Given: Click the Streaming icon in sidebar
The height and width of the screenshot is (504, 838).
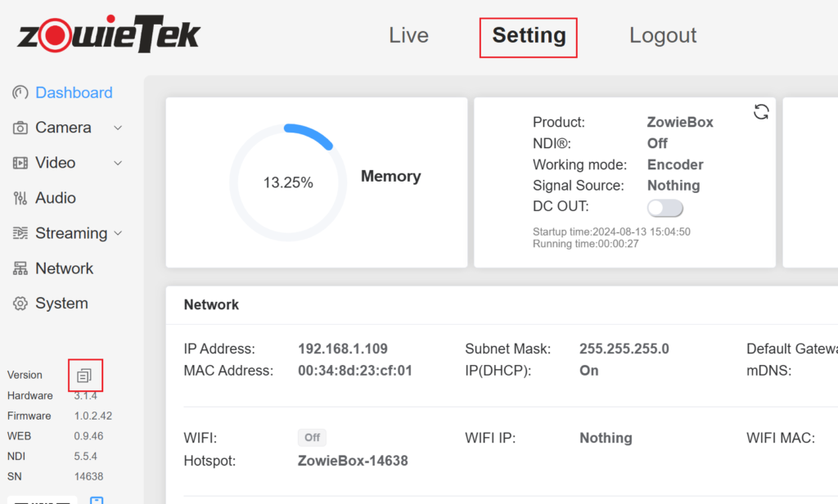Looking at the screenshot, I should pyautogui.click(x=20, y=234).
